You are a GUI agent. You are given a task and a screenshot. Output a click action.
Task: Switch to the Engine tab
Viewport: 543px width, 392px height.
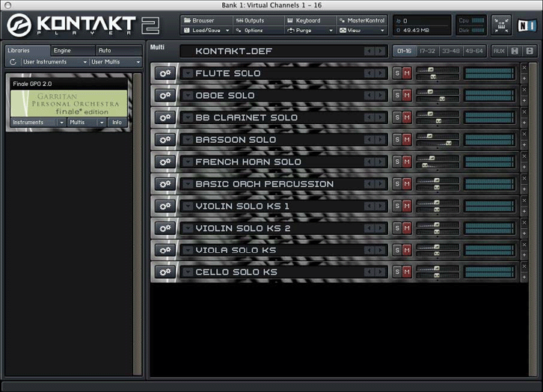73,51
